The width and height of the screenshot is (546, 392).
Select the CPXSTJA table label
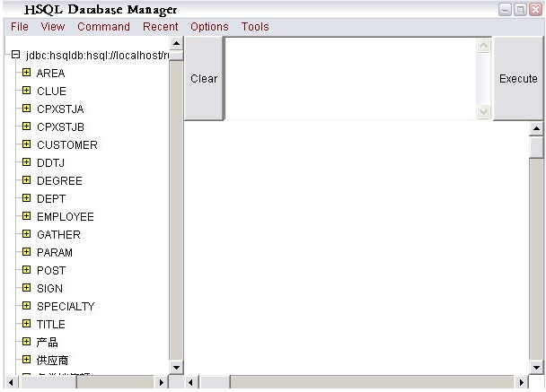60,109
